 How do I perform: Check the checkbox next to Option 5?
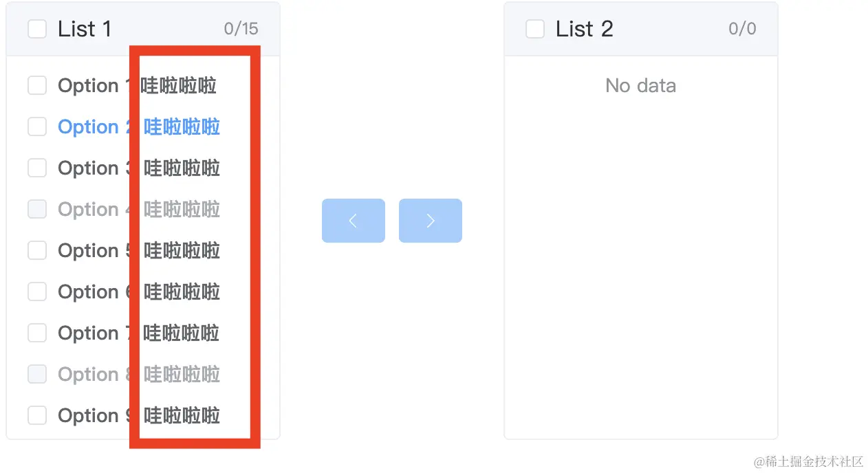[x=37, y=250]
